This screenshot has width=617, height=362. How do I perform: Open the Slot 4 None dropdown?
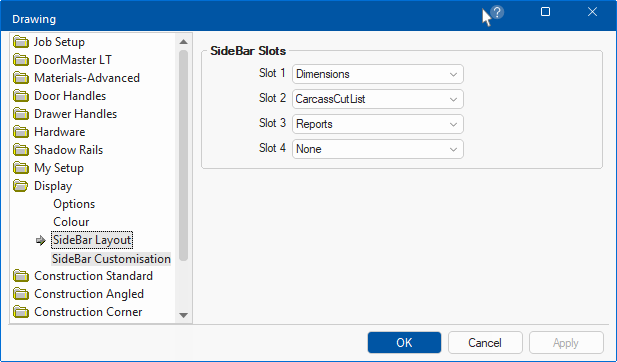(x=378, y=149)
